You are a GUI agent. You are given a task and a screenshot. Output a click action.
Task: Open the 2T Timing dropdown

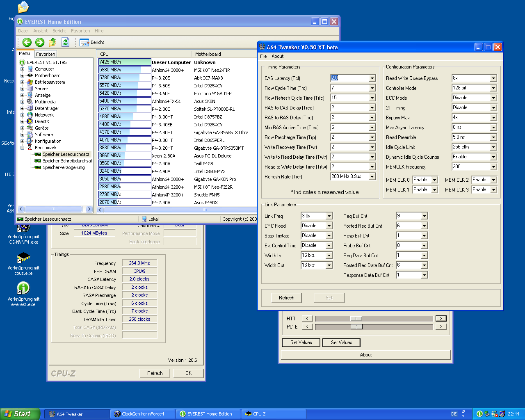tap(493, 108)
